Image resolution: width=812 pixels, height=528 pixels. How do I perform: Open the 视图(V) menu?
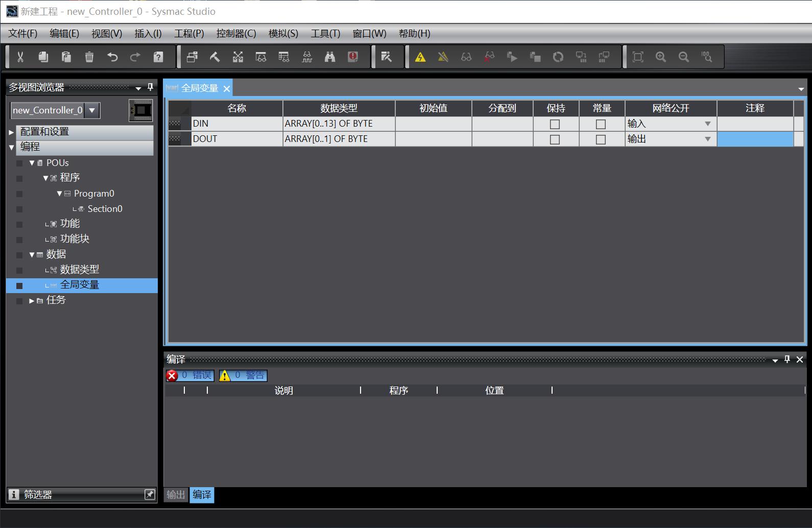pyautogui.click(x=107, y=33)
